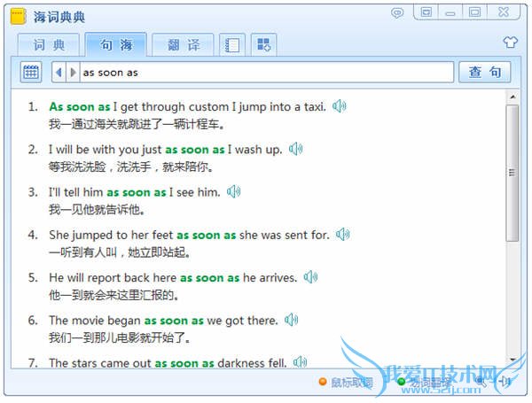This screenshot has width=532, height=403.
Task: Play audio for 'He will report back' sentence
Action: (x=310, y=277)
